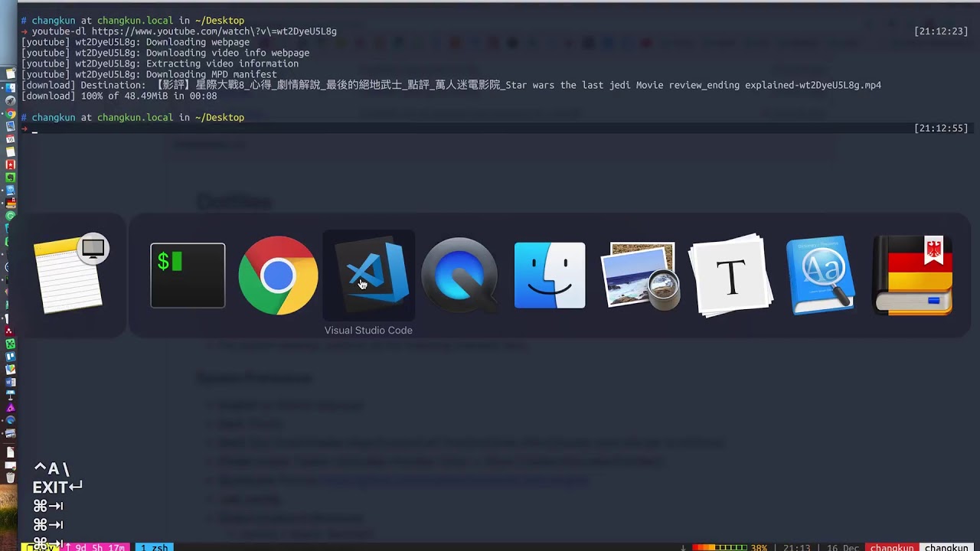This screenshot has height=551, width=980.
Task: Click the '100% of 48.49MiB' line
Action: [x=119, y=96]
